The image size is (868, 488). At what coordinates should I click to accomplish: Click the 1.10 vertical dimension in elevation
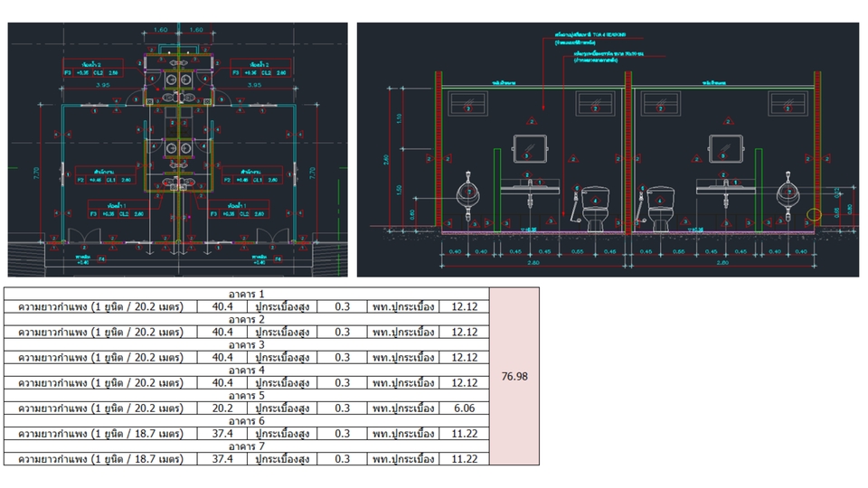pyautogui.click(x=399, y=118)
